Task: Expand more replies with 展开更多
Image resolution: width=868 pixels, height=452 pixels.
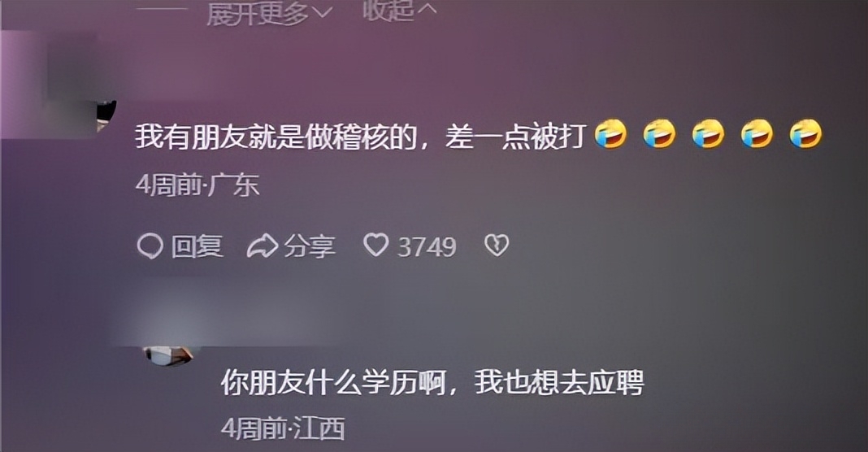Action: pyautogui.click(x=269, y=13)
